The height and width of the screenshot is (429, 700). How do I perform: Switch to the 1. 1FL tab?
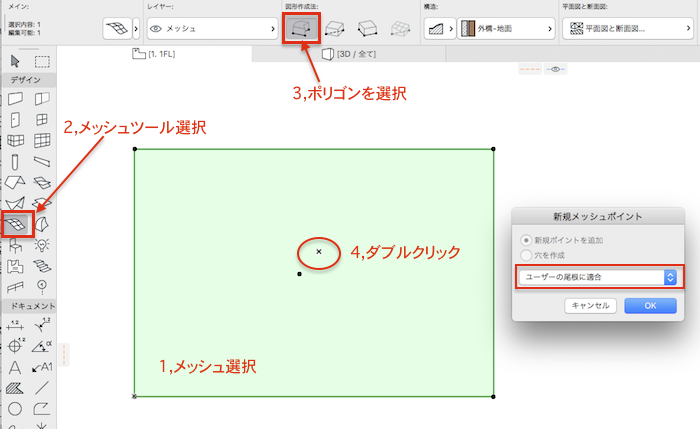(x=154, y=54)
